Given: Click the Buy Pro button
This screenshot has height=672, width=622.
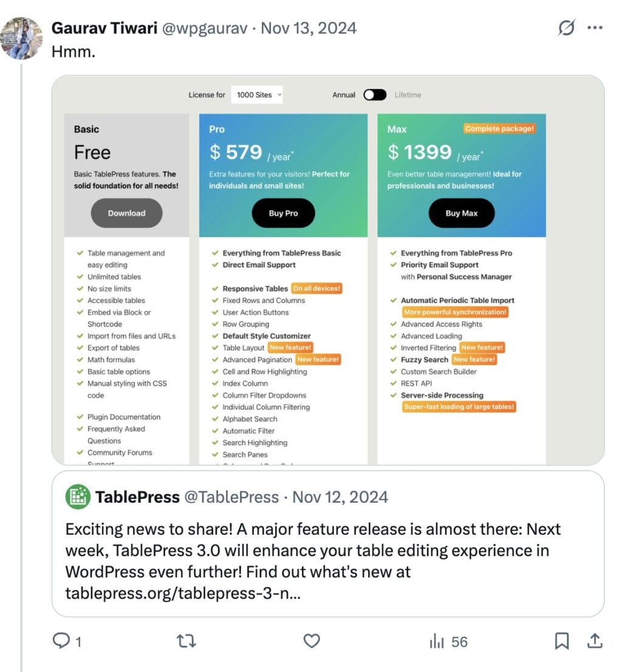Looking at the screenshot, I should pos(283,213).
